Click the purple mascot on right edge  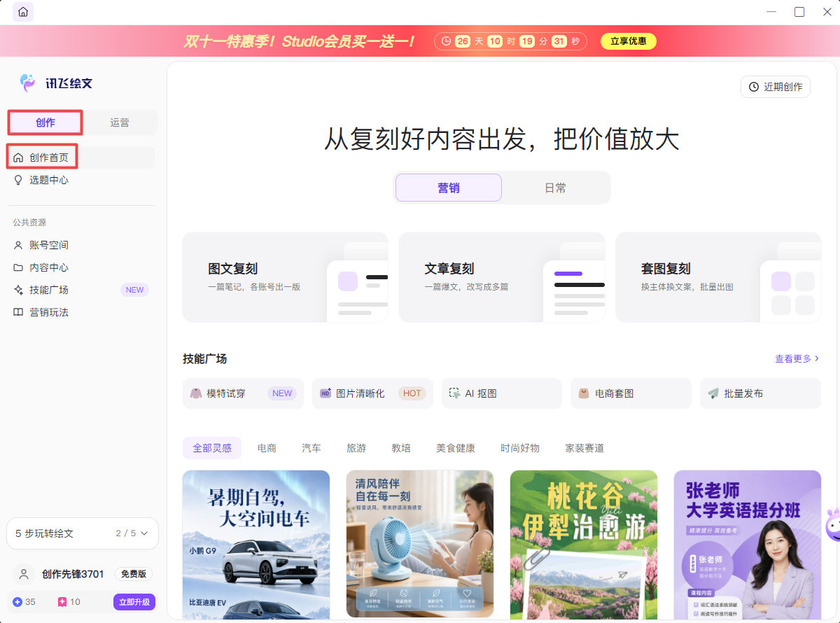(x=832, y=524)
